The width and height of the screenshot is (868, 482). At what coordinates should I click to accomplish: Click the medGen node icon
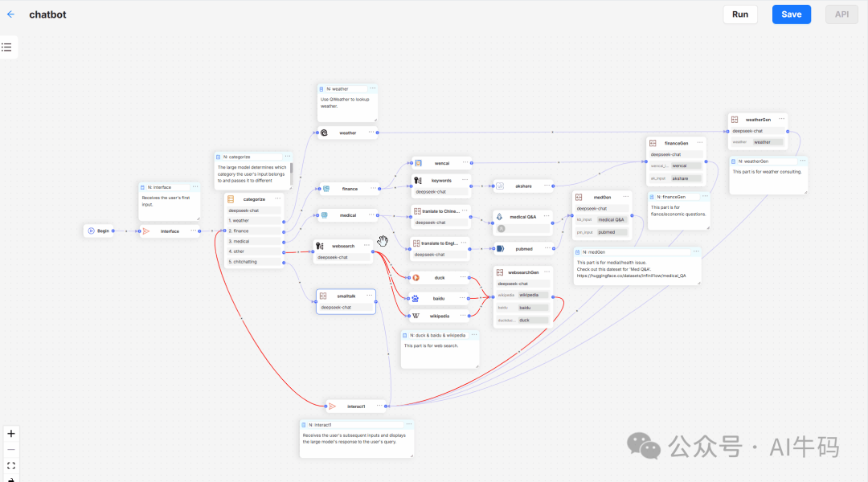coord(579,197)
